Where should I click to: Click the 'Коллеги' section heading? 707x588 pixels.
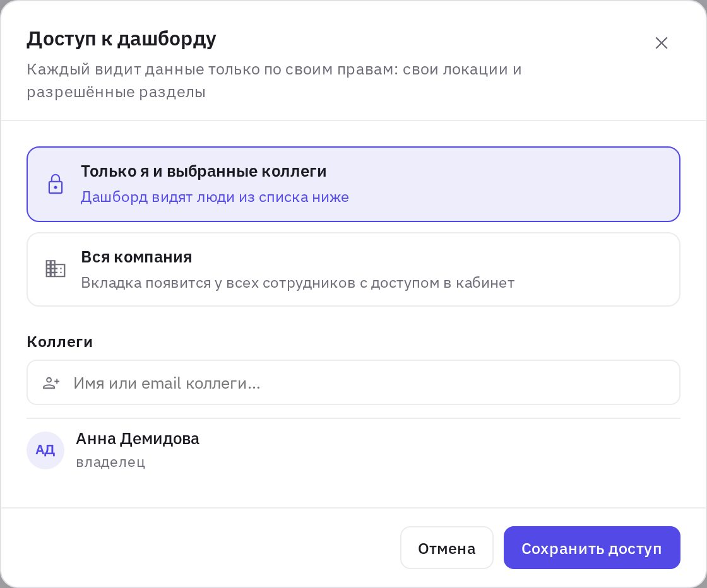pyautogui.click(x=59, y=342)
